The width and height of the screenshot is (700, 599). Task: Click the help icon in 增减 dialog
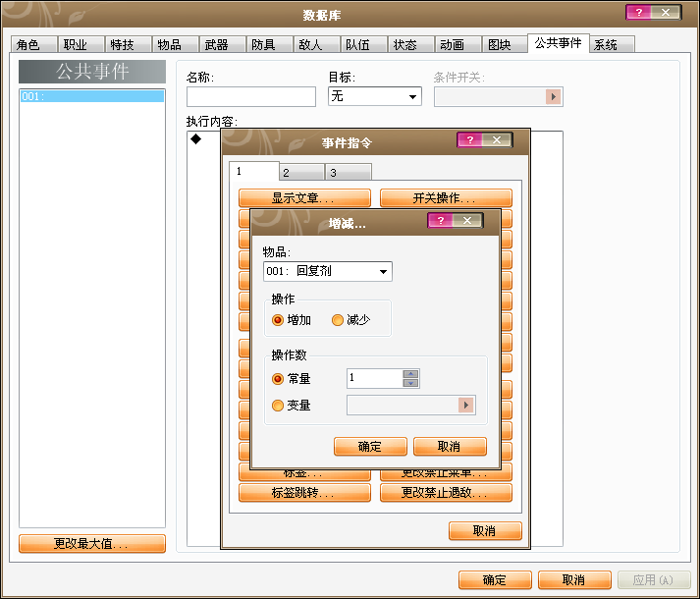pyautogui.click(x=440, y=220)
